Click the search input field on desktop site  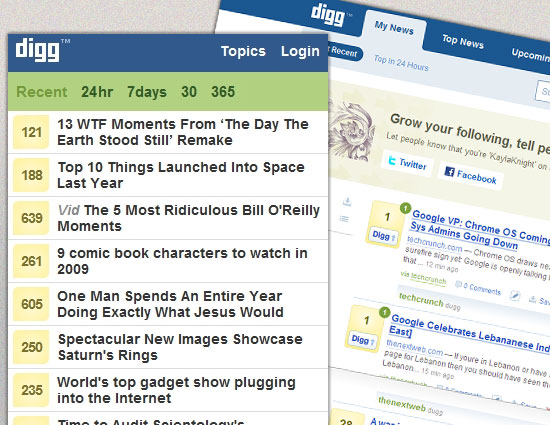pyautogui.click(x=543, y=92)
